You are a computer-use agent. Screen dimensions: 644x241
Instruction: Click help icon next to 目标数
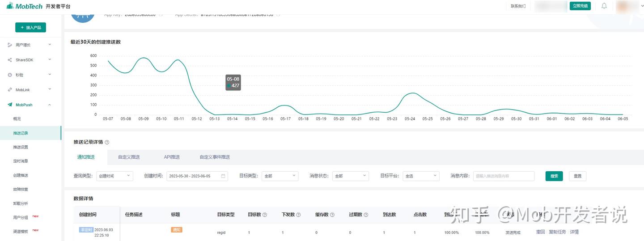pyautogui.click(x=265, y=215)
